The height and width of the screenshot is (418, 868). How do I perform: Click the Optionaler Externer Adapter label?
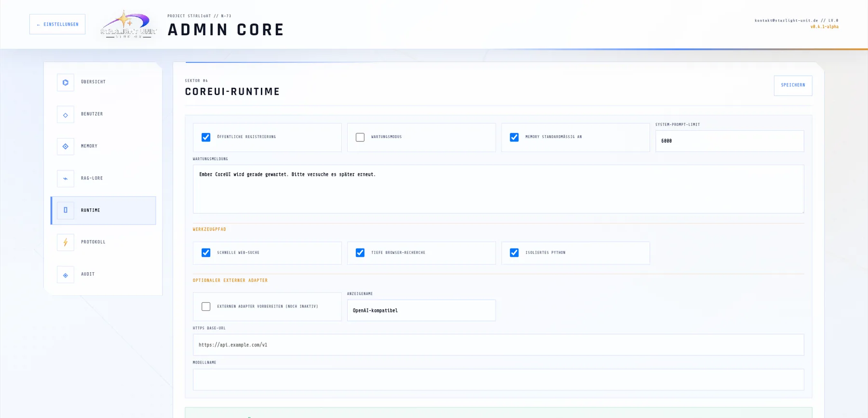[x=230, y=280]
